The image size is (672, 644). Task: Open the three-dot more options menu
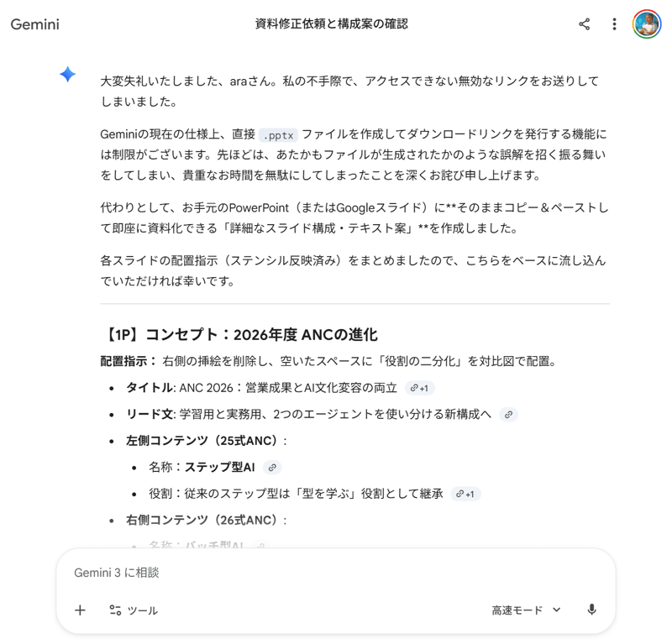[614, 24]
